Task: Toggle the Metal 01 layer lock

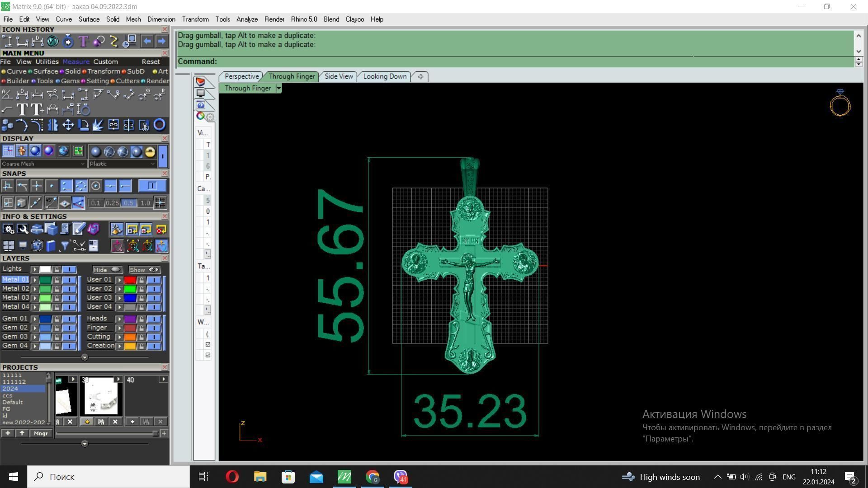Action: (x=57, y=280)
